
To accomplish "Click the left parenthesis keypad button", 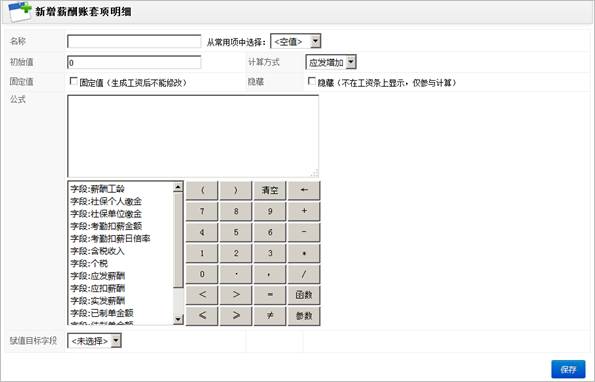I will click(202, 190).
